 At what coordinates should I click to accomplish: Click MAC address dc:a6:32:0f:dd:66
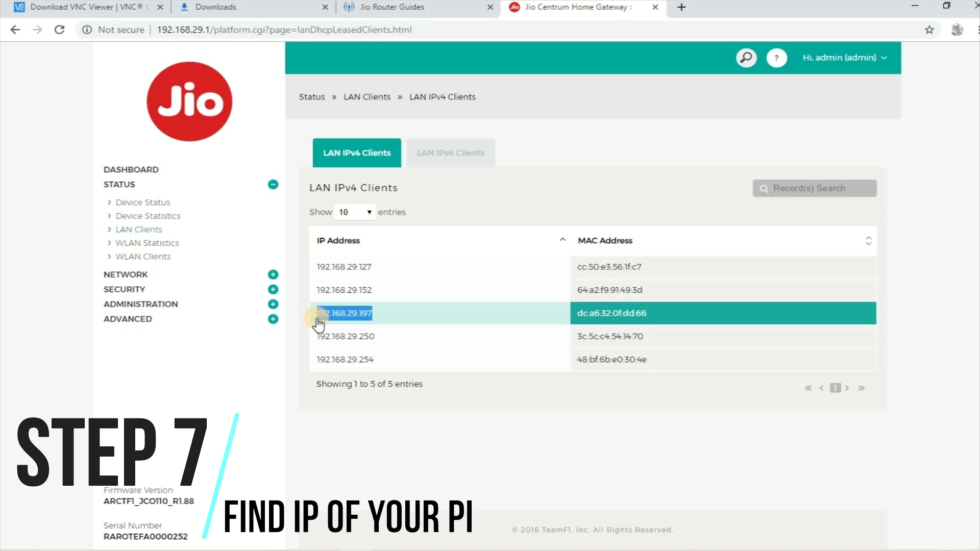[612, 313]
